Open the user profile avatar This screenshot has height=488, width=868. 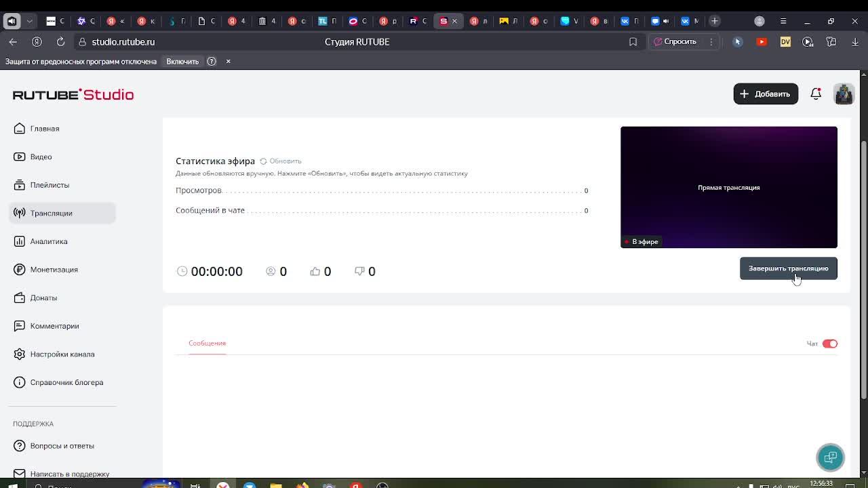point(844,94)
